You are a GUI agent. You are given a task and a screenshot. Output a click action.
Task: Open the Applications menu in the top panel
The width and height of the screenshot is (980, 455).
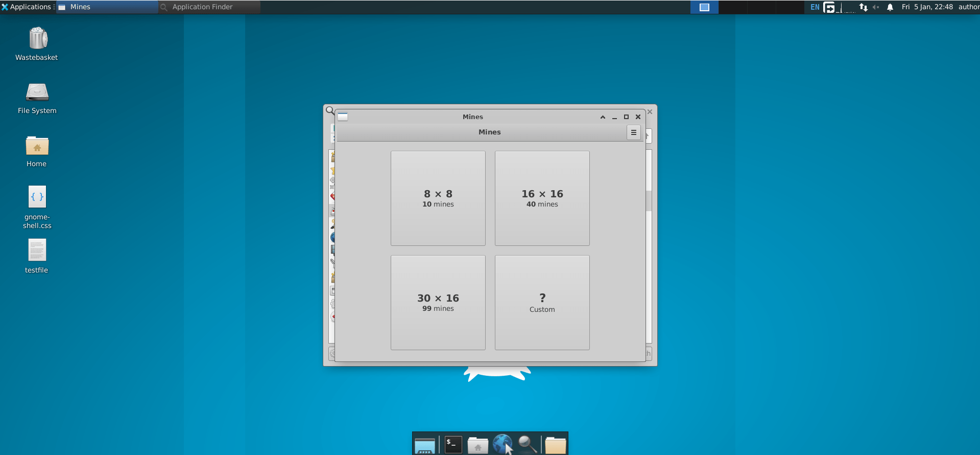coord(28,7)
